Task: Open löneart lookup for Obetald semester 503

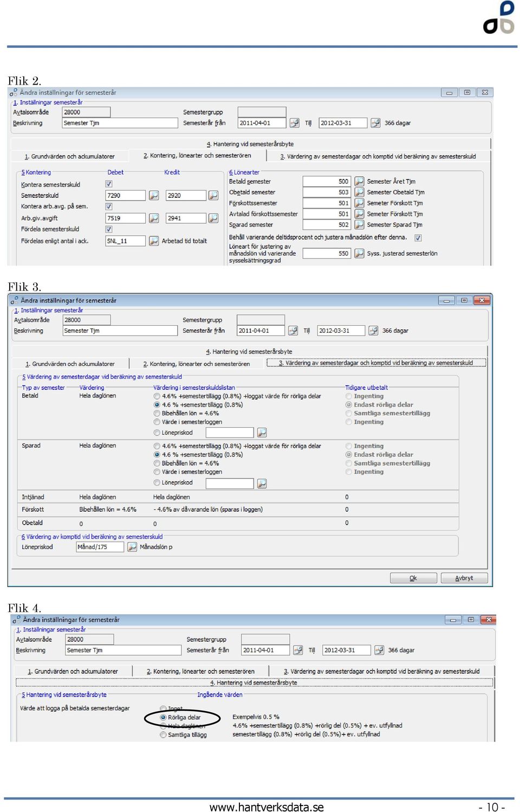Action: click(359, 192)
